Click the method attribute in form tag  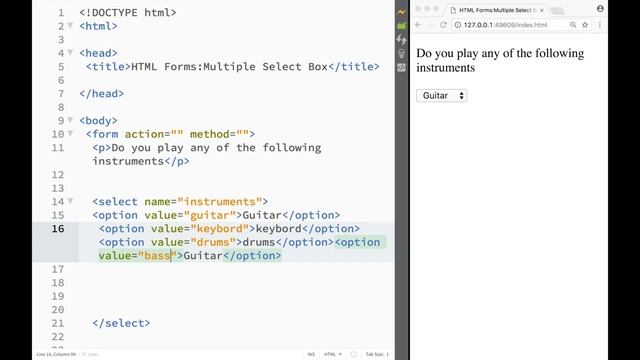pos(219,134)
